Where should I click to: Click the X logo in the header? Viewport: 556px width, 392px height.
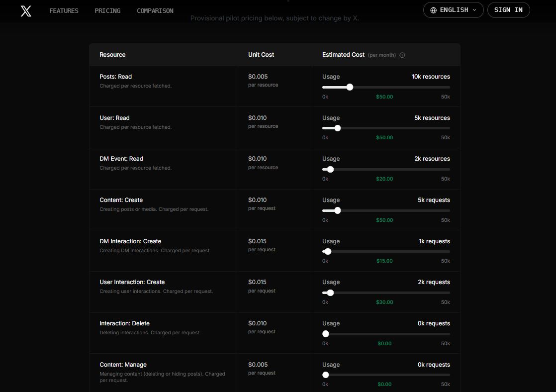[26, 11]
